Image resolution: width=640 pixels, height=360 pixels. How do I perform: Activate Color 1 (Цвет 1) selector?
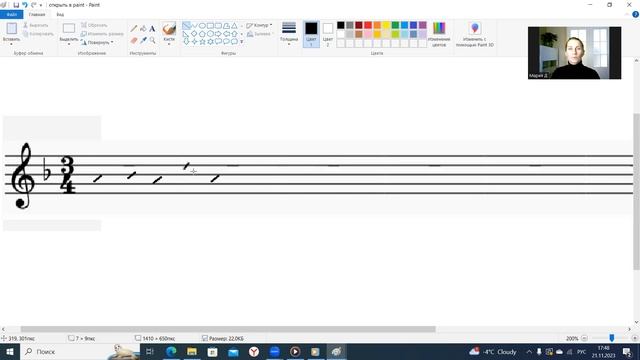[x=311, y=34]
